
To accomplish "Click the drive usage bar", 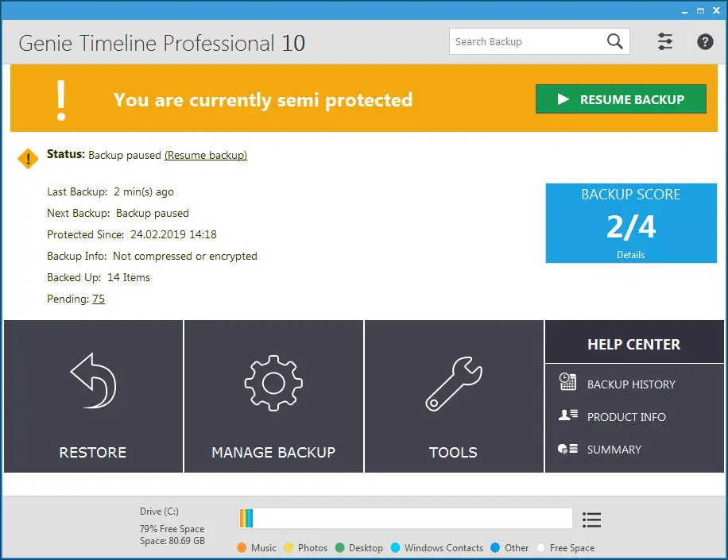I will (405, 518).
